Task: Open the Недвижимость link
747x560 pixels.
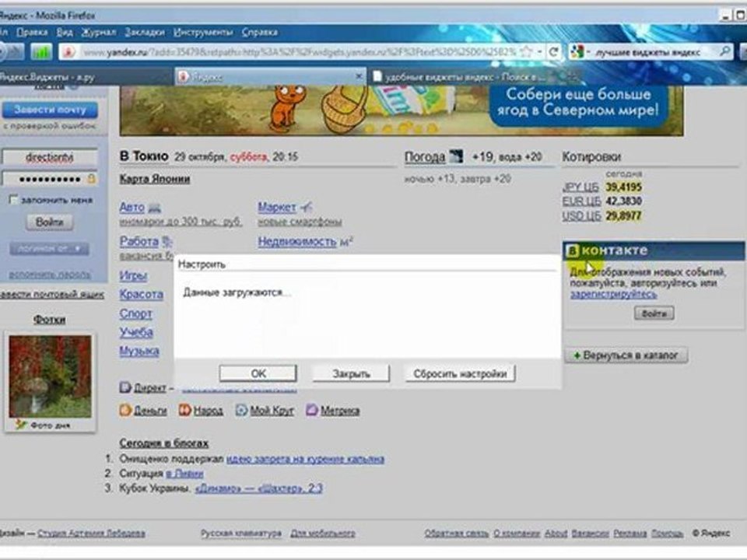Action: point(296,242)
